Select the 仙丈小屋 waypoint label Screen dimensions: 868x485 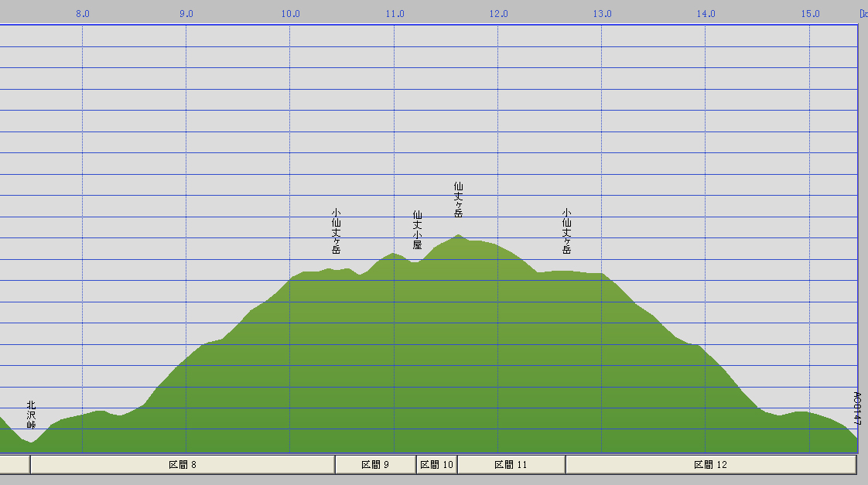click(417, 230)
